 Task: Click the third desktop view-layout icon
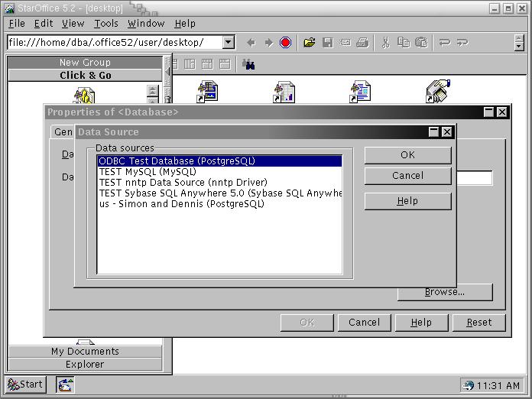point(207,63)
